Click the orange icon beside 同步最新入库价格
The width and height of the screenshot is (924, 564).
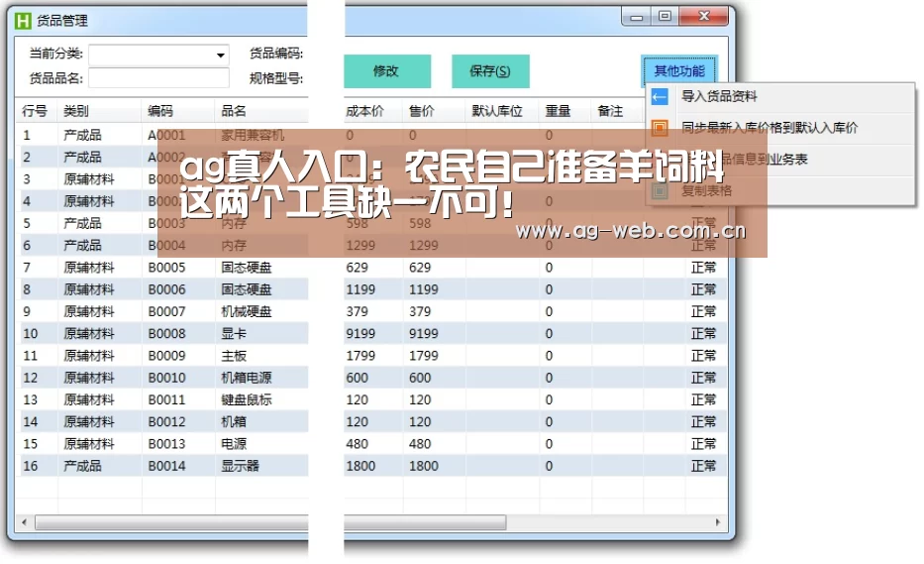point(660,128)
